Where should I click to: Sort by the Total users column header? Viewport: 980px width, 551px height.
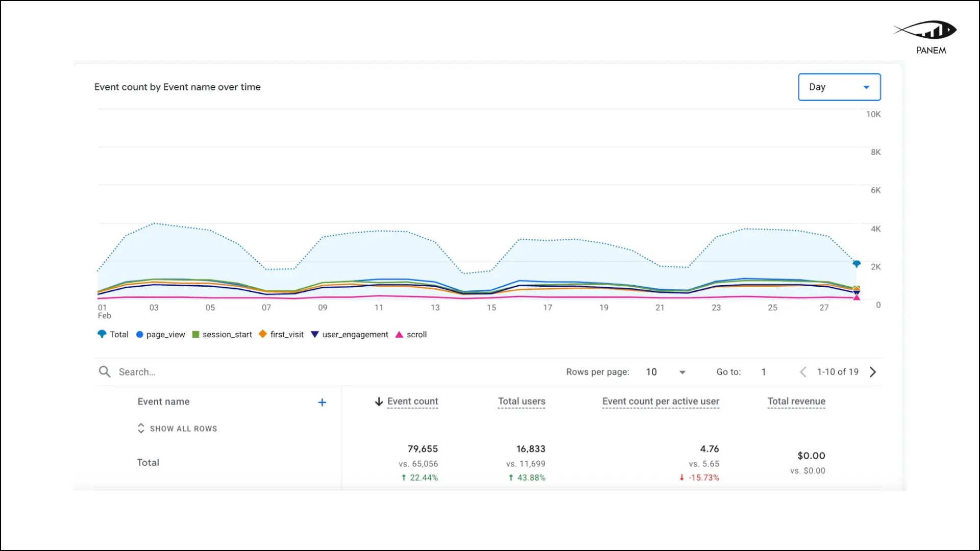tap(521, 402)
